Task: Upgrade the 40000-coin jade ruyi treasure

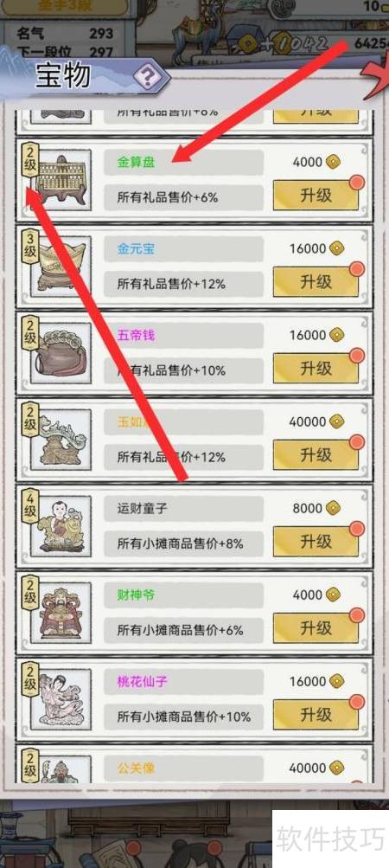Action: [x=316, y=455]
